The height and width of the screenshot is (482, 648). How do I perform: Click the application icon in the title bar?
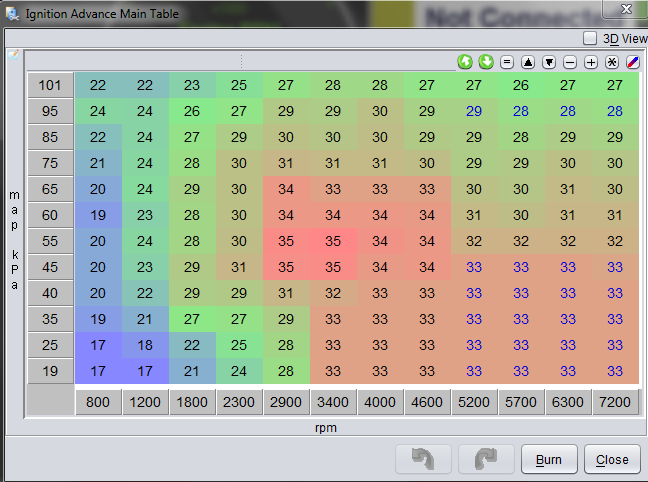[12, 14]
